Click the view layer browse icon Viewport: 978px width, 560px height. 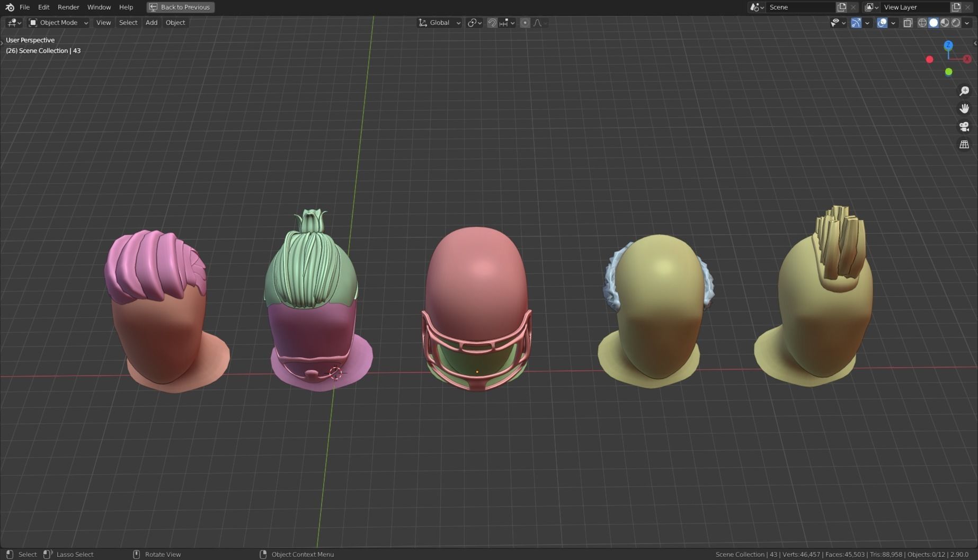pos(871,7)
